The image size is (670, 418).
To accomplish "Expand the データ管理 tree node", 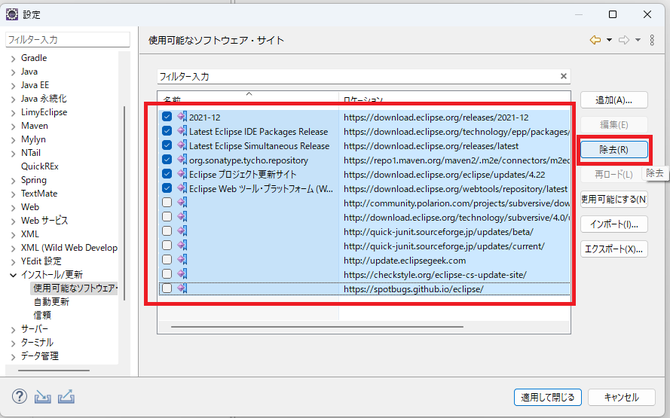I will pyautogui.click(x=13, y=357).
